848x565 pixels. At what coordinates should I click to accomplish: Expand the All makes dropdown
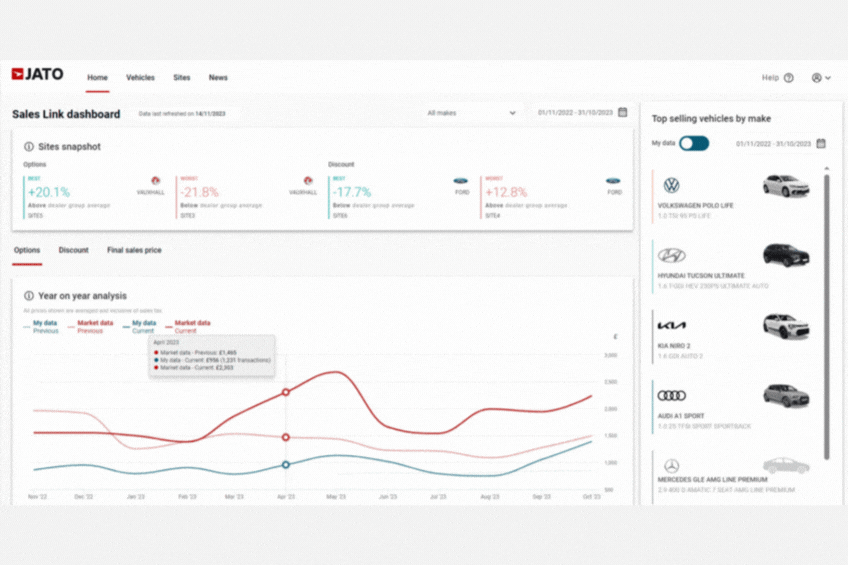tap(471, 113)
